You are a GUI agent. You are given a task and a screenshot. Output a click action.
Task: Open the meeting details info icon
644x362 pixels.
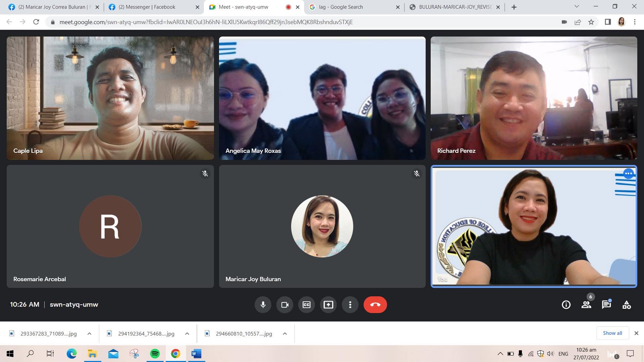point(566,305)
